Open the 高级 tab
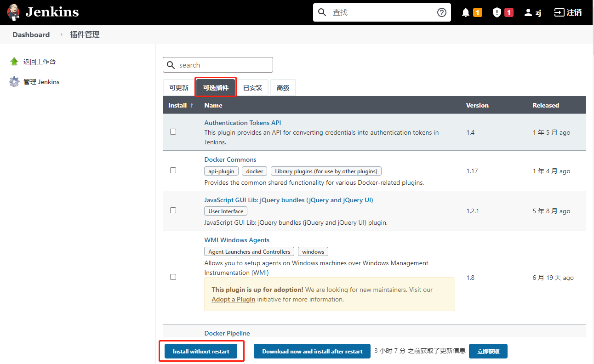 [283, 88]
